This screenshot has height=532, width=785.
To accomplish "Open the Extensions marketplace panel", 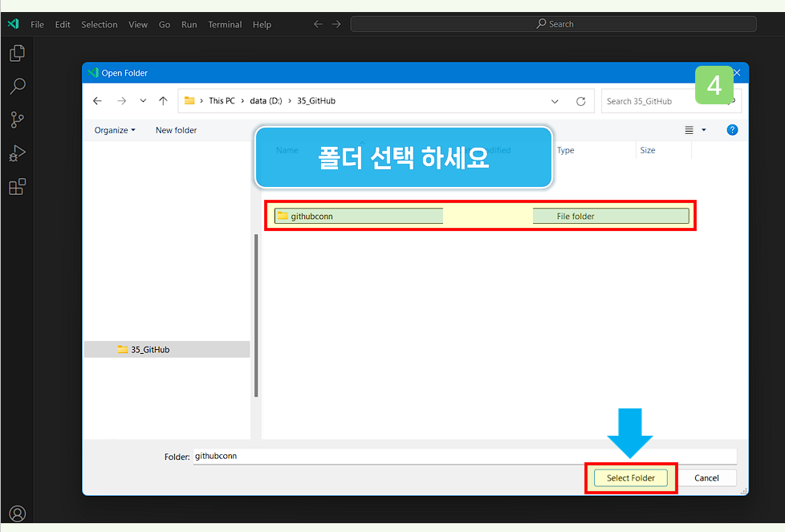I will coord(18,186).
